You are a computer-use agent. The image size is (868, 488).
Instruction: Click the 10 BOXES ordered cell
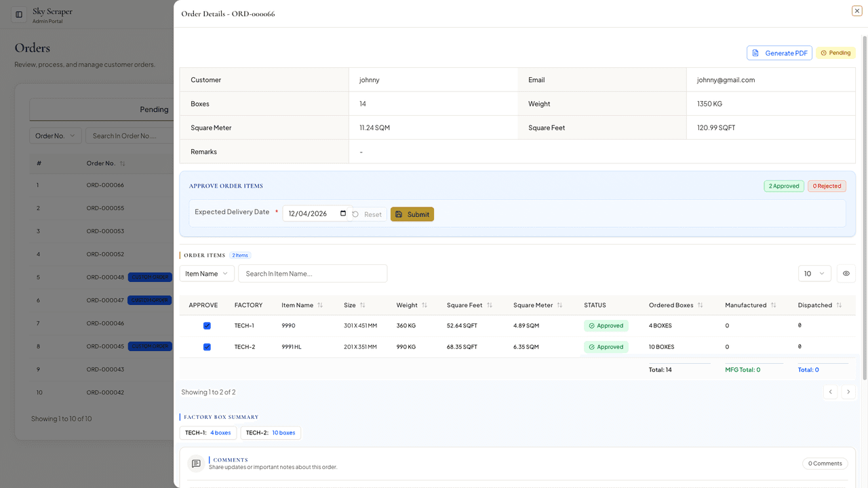point(662,347)
